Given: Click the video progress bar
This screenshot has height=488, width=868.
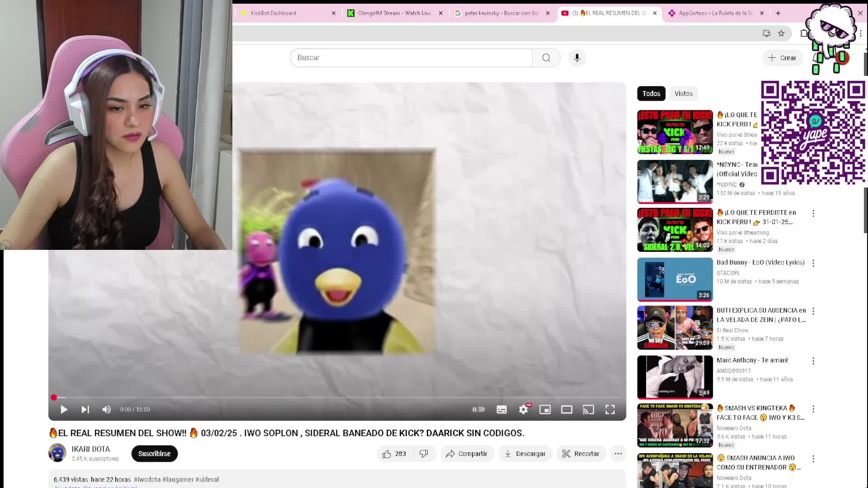Looking at the screenshot, I should [x=337, y=398].
